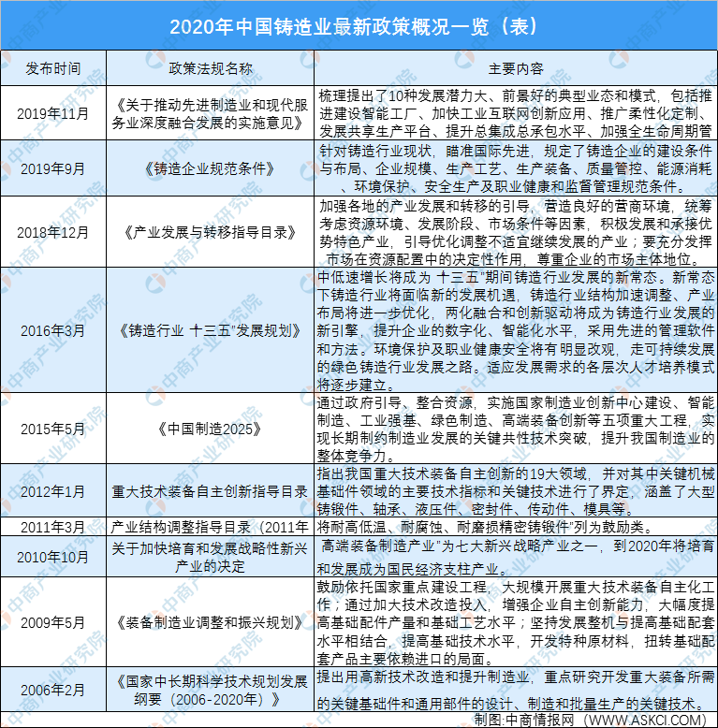The width and height of the screenshot is (718, 728).
Task: Select policy name 《中国制造2025》
Action: (x=211, y=429)
